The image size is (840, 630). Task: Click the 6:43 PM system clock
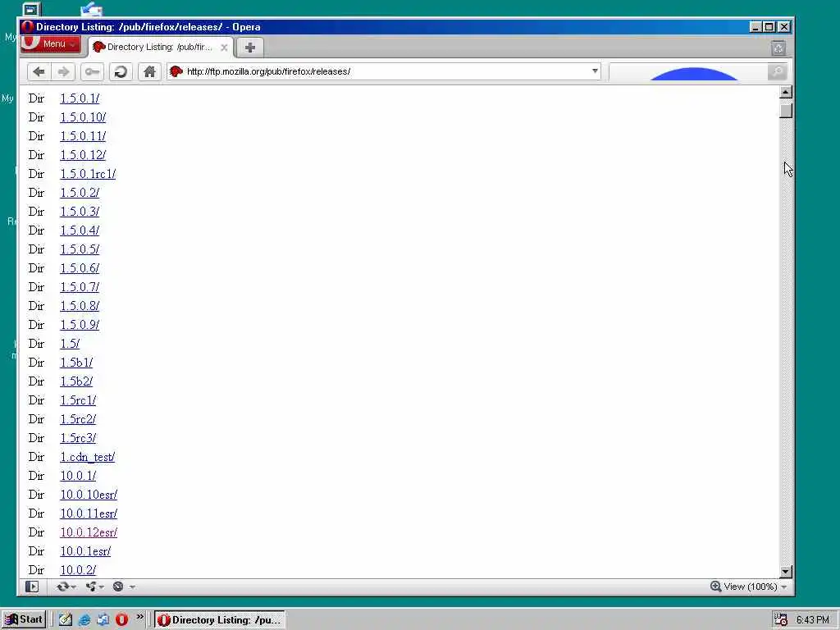coord(813,620)
